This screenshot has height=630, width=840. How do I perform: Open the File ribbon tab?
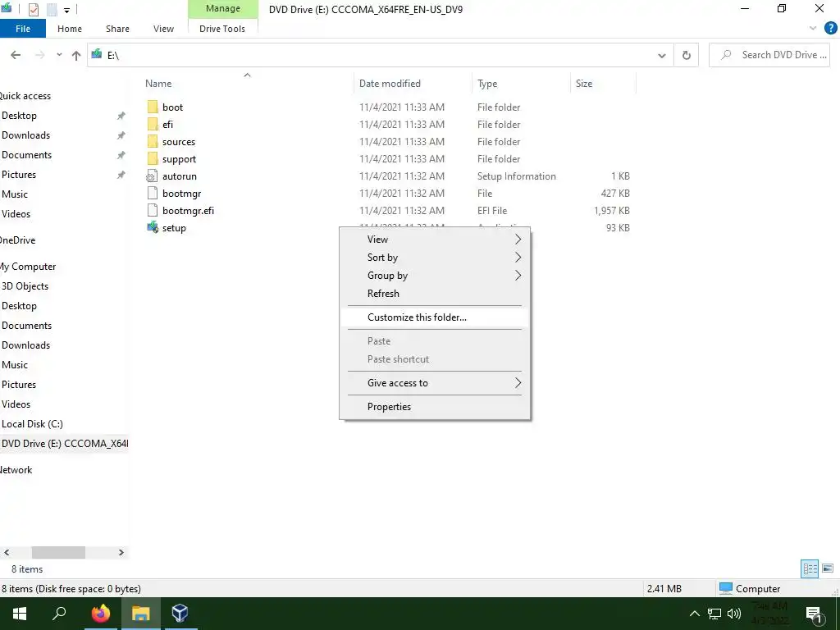click(x=22, y=29)
